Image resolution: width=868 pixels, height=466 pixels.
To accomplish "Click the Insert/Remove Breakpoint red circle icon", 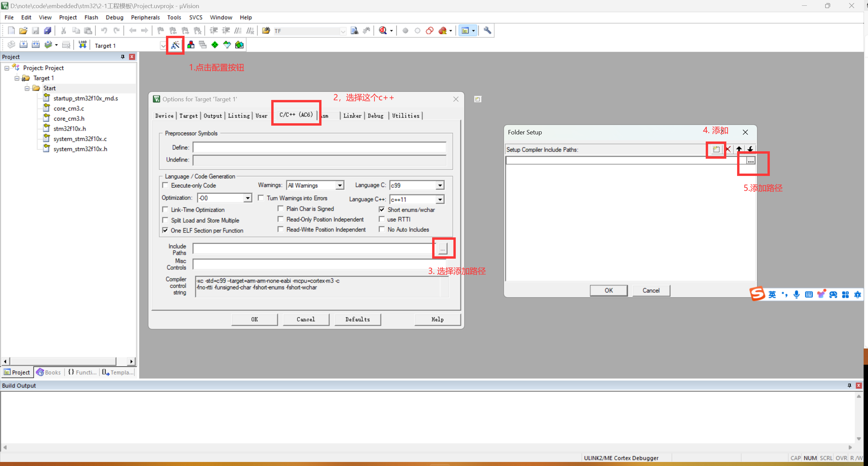I will 405,31.
